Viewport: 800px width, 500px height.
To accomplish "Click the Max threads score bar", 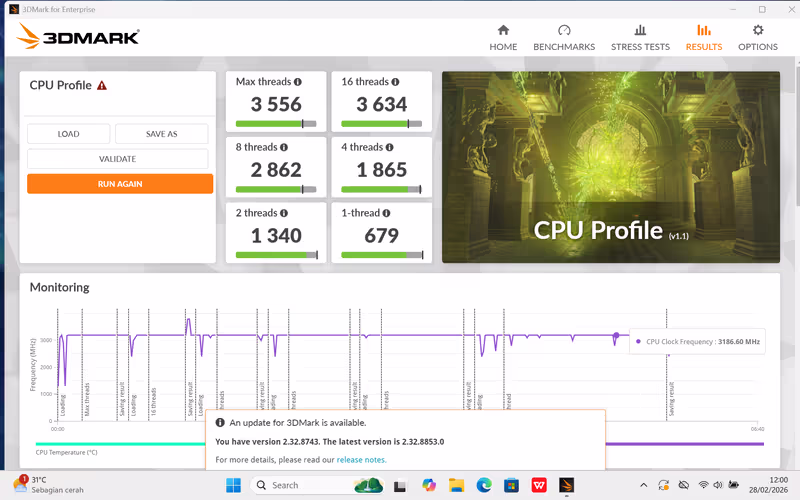I will click(x=276, y=124).
